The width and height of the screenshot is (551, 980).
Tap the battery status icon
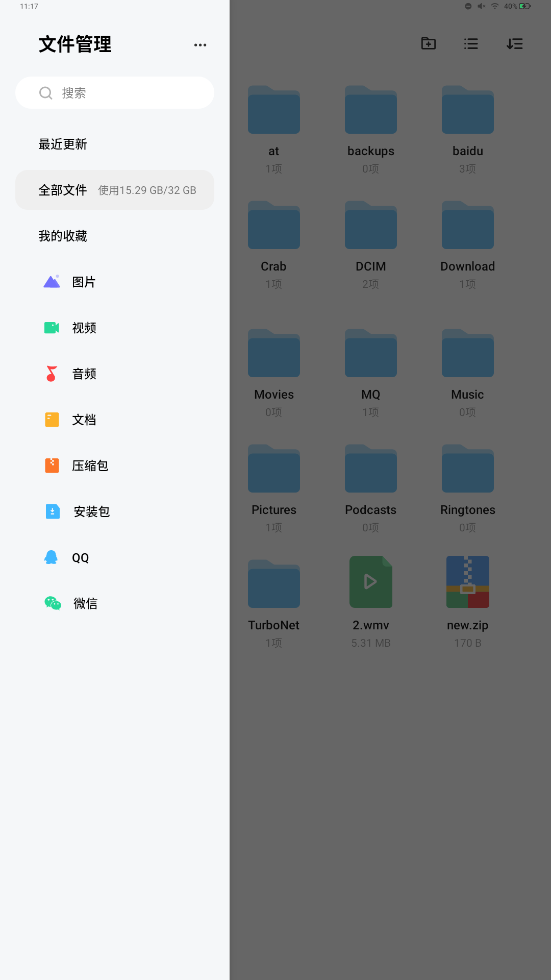525,6
